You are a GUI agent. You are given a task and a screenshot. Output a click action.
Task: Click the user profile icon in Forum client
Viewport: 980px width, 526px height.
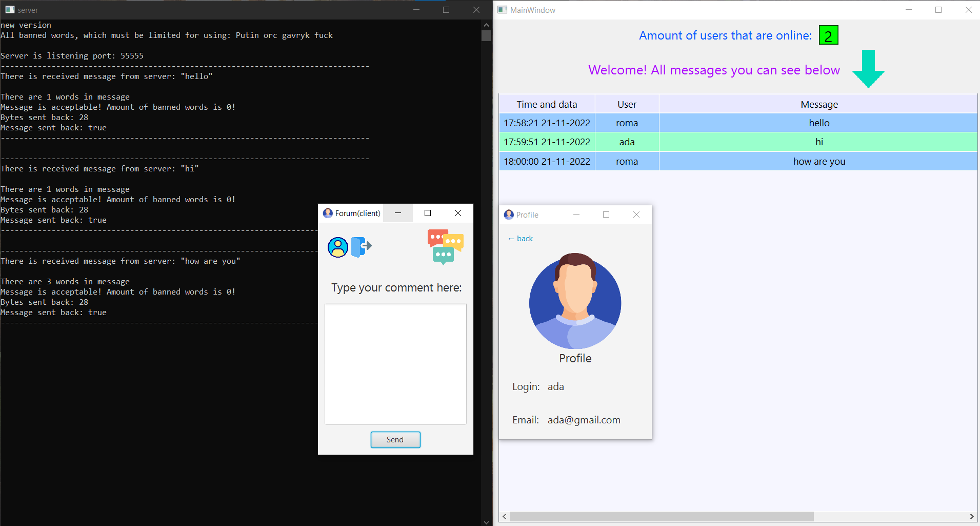point(337,247)
